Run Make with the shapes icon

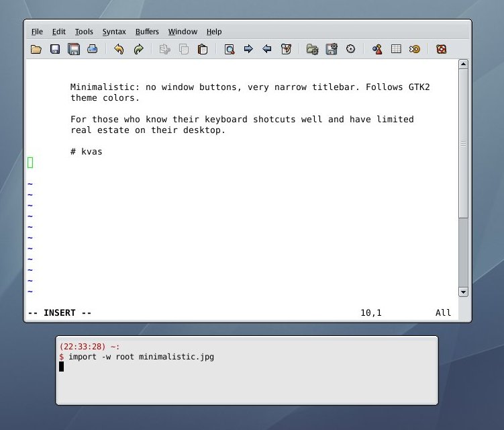pos(377,49)
